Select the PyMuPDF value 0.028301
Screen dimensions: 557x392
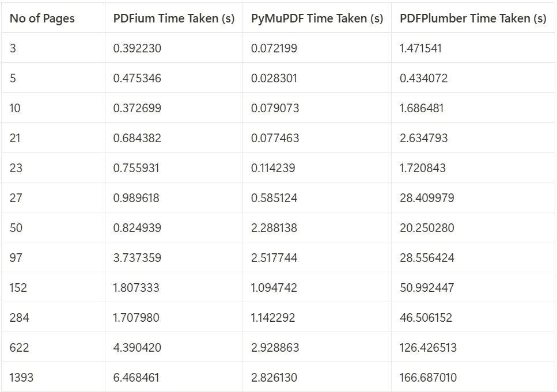274,78
